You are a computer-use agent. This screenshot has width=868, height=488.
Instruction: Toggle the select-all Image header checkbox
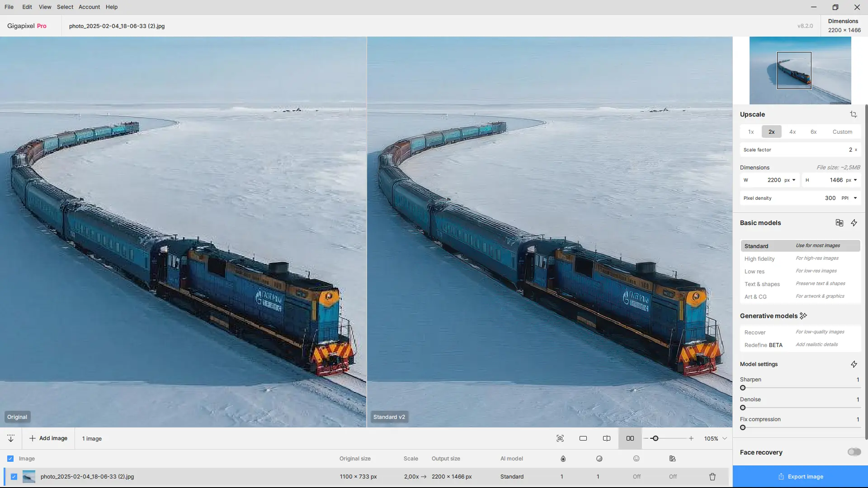pos(10,459)
